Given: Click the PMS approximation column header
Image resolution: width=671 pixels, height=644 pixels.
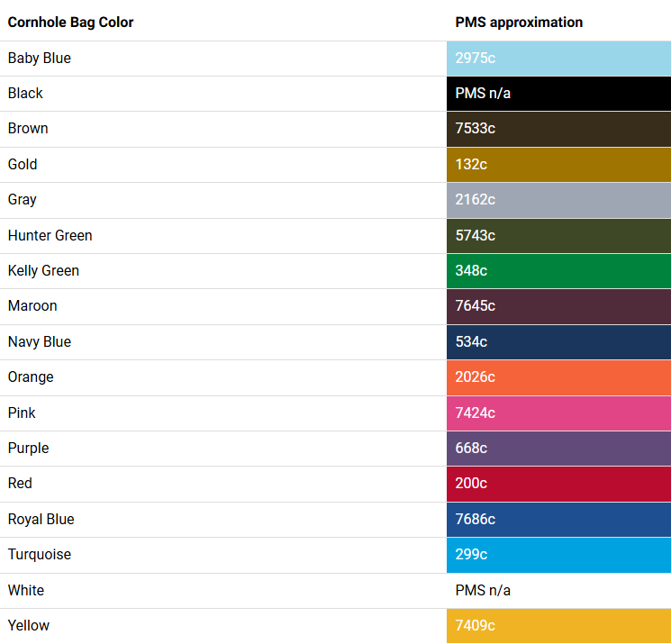Looking at the screenshot, I should click(519, 23).
